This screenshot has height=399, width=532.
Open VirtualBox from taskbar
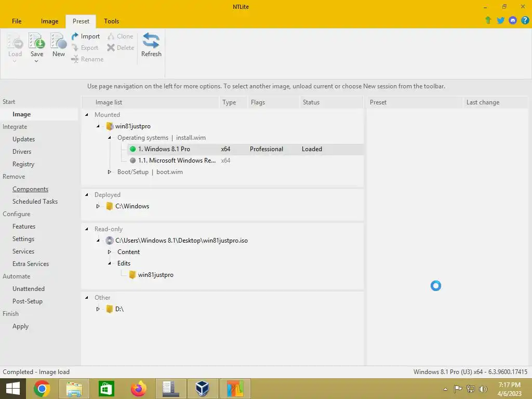pos(203,389)
